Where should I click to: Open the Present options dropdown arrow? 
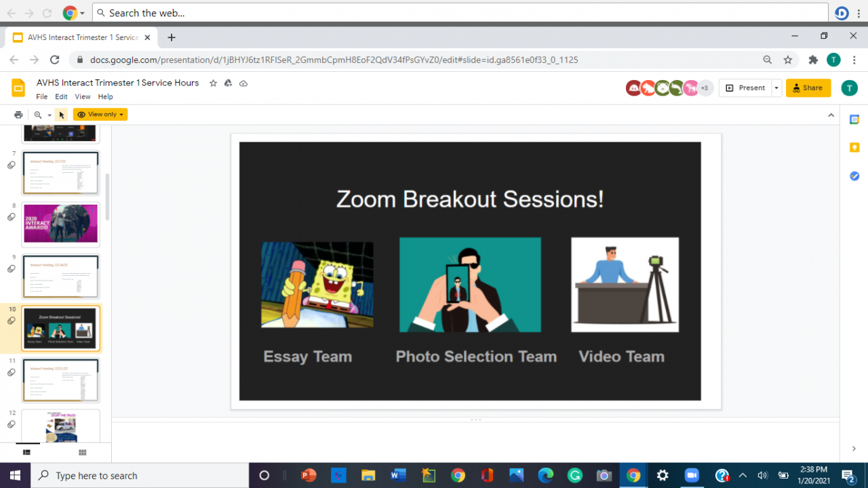[776, 87]
